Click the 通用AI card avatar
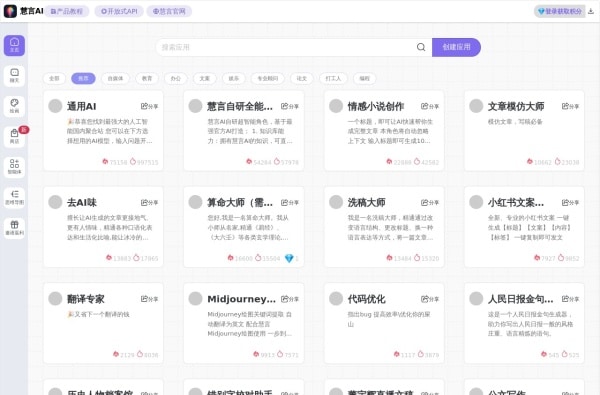600x395 pixels. pos(55,106)
